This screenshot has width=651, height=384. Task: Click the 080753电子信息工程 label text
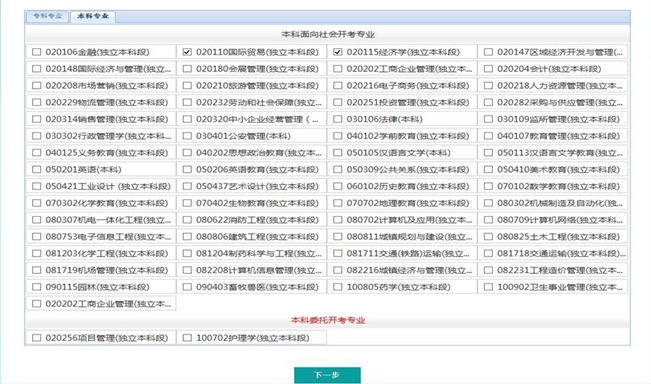click(x=108, y=237)
